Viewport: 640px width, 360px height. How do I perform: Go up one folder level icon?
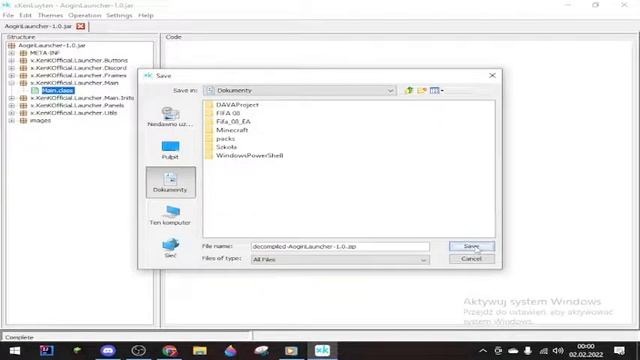click(x=409, y=90)
